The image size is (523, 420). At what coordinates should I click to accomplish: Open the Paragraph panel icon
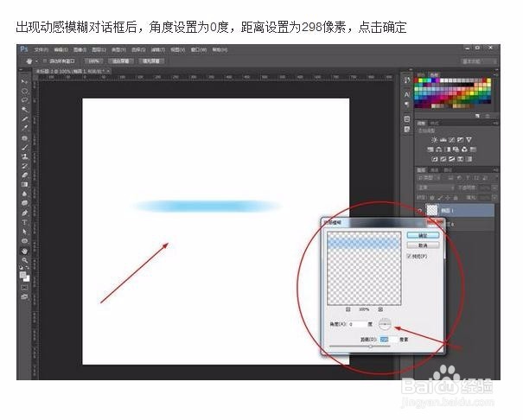click(406, 105)
